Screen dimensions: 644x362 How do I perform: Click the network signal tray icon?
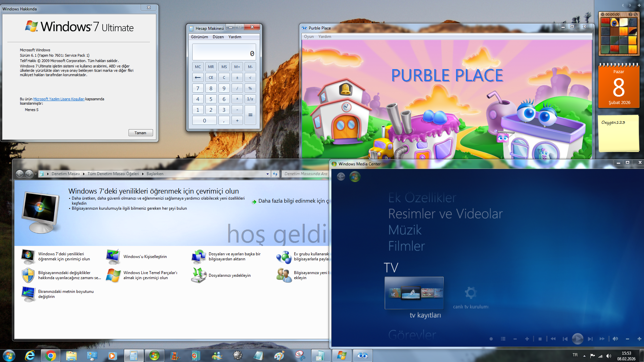600,356
